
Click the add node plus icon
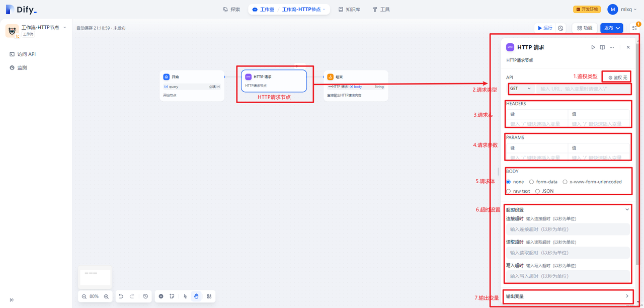161,296
